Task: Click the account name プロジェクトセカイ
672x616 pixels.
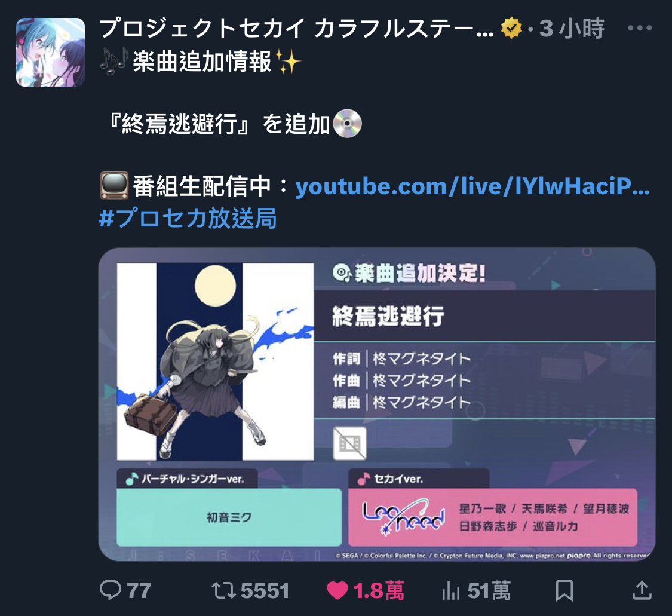Action: click(x=296, y=28)
